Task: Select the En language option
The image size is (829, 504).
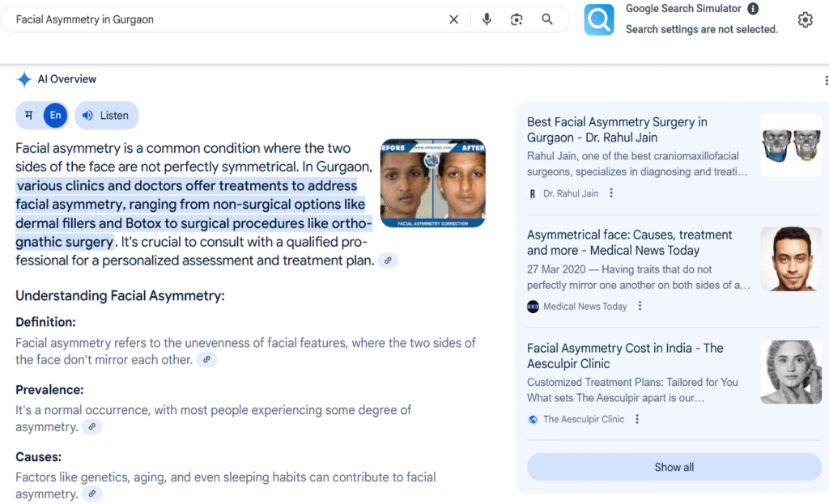Action: [x=56, y=115]
